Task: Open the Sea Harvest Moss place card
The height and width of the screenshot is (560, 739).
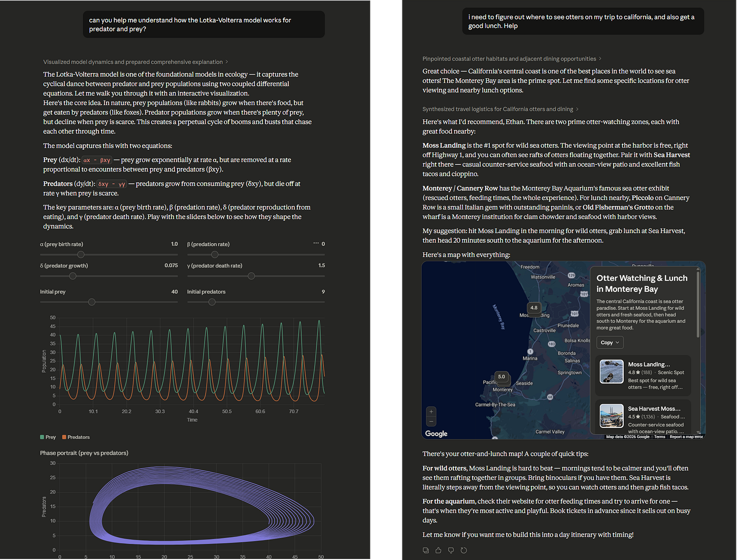Action: coord(643,417)
